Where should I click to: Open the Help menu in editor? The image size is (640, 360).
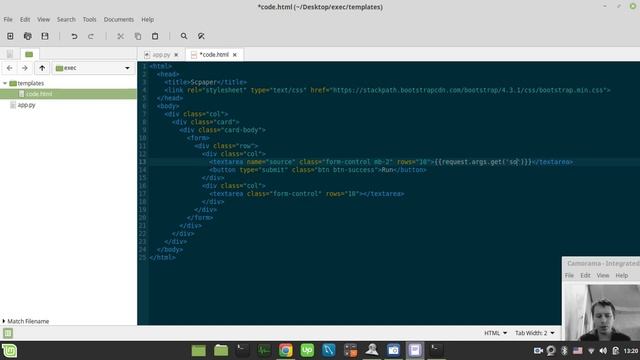click(x=148, y=19)
